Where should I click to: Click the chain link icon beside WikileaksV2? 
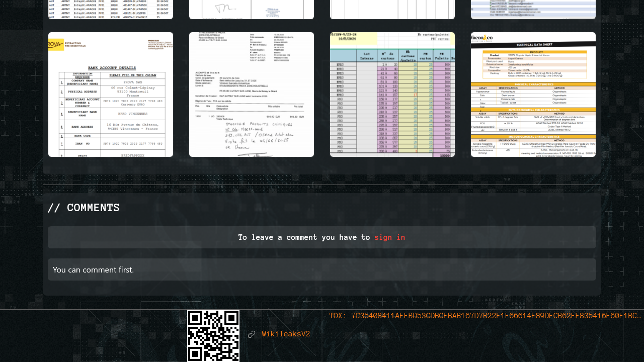[x=252, y=334]
